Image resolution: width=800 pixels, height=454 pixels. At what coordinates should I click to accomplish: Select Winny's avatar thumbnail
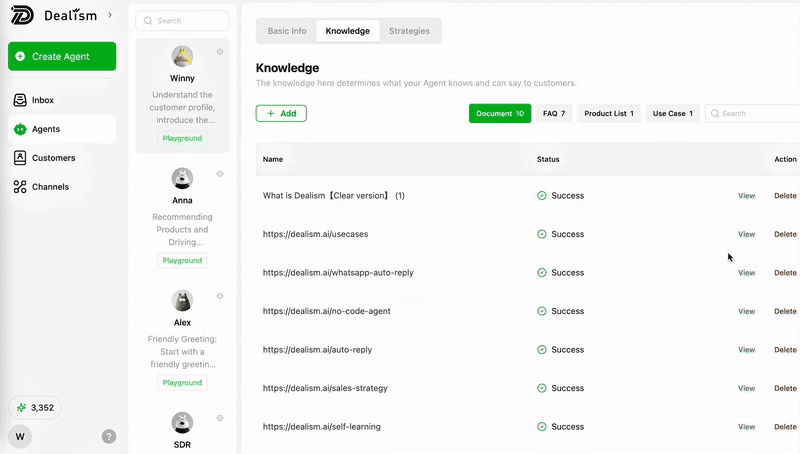pos(182,56)
